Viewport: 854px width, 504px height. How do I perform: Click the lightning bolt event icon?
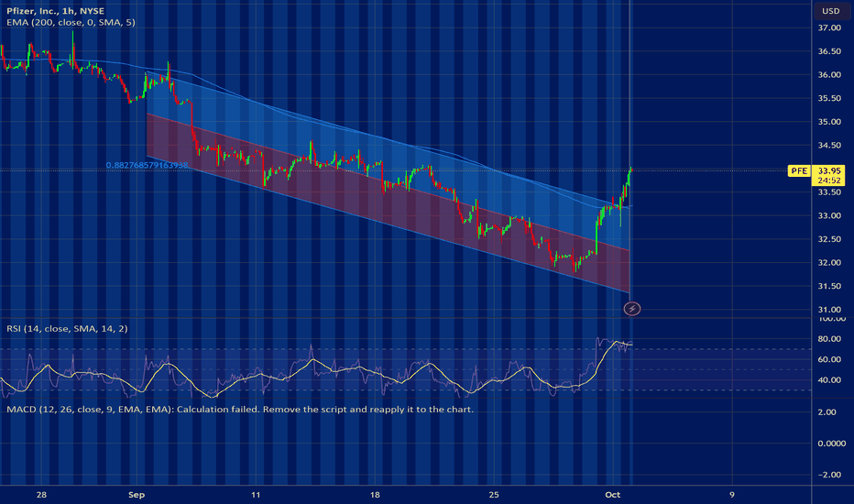click(631, 309)
